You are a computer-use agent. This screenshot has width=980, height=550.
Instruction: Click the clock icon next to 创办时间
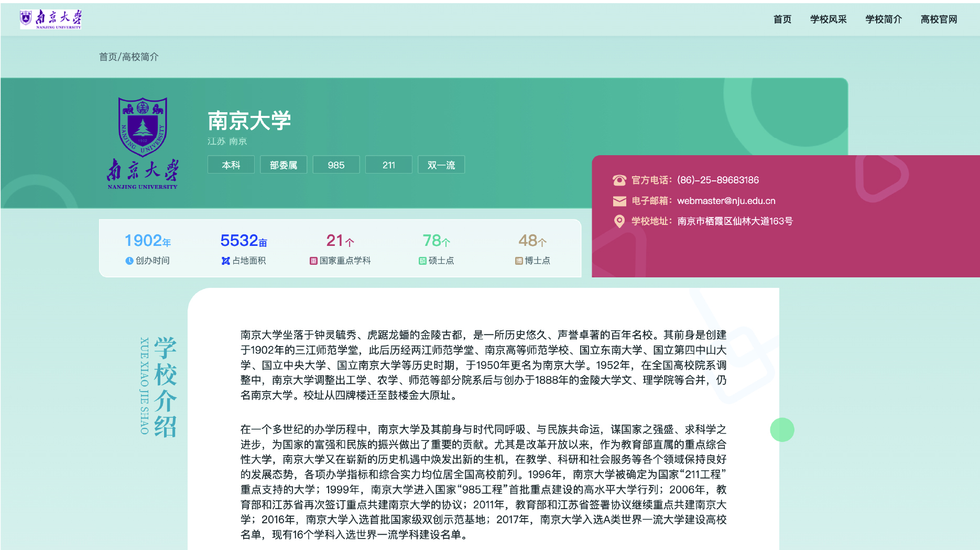(129, 261)
